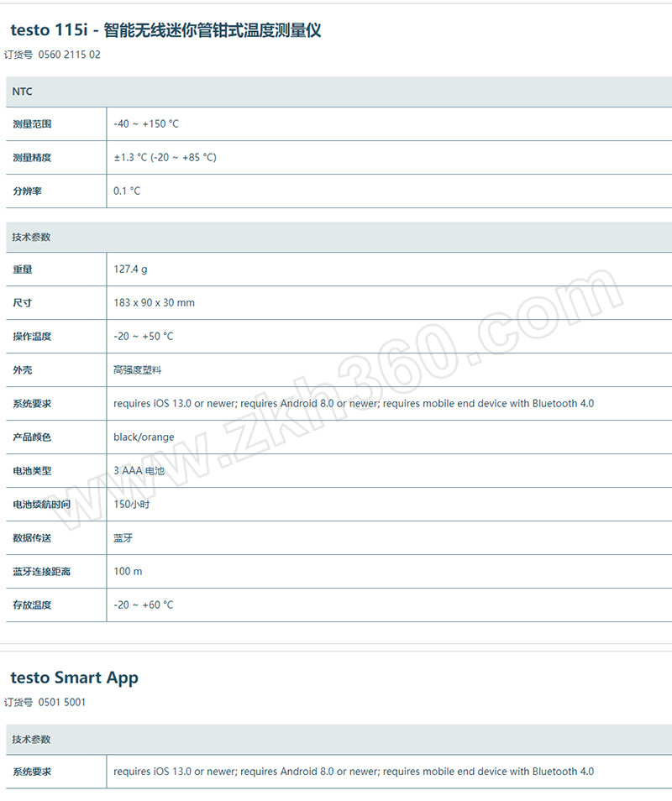Screen dimensions: 672x801
Task: Click the 产品颜色 row label
Action: pos(32,437)
